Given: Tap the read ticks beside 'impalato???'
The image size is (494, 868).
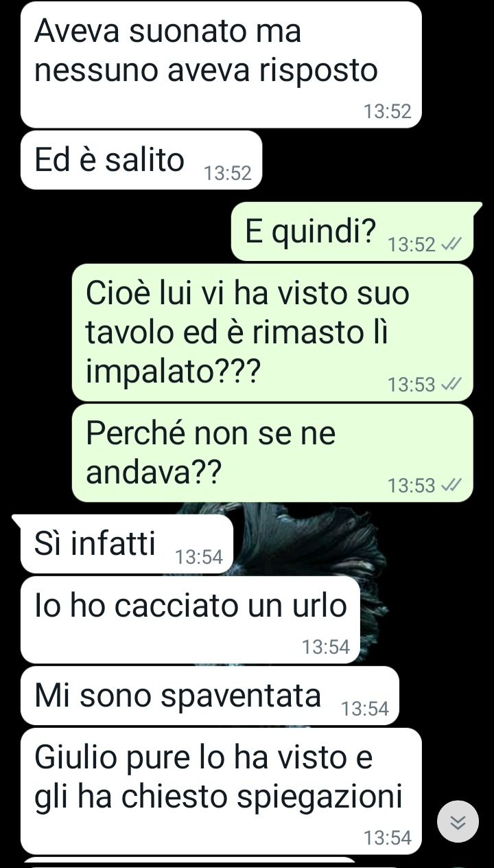Looking at the screenshot, I should (452, 385).
